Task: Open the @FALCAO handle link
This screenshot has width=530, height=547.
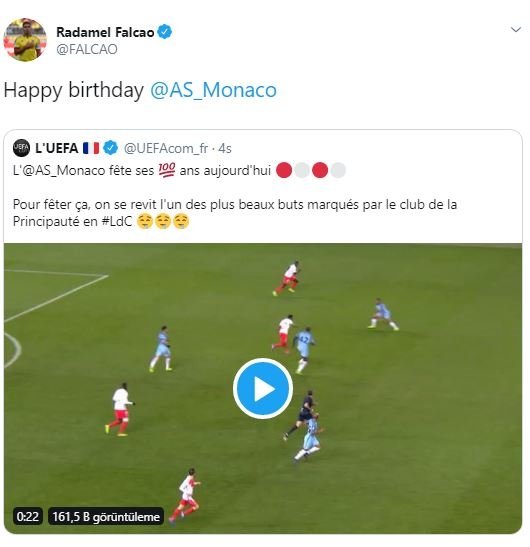Action: pos(87,50)
